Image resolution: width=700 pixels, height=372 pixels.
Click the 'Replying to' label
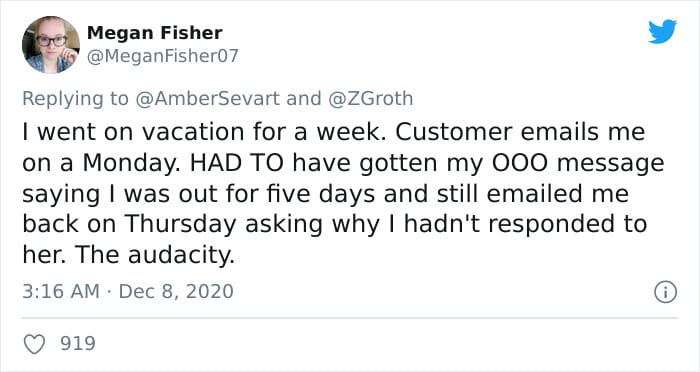(75, 99)
